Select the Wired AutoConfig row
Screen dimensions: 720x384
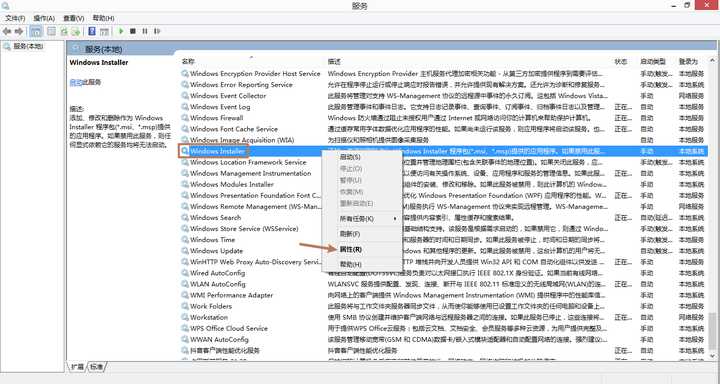[444, 273]
